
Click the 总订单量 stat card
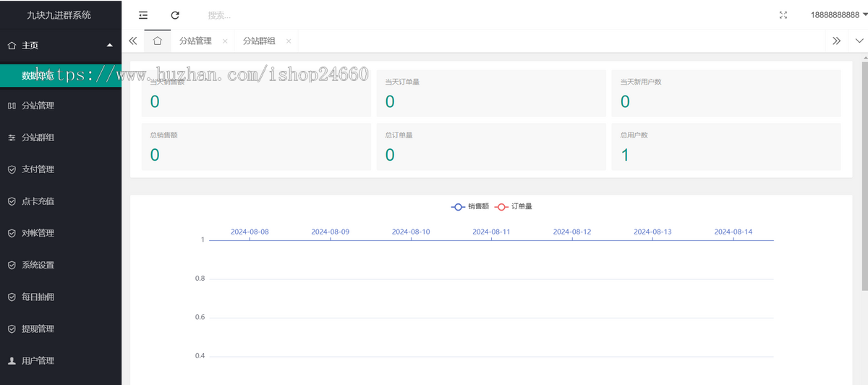(491, 147)
